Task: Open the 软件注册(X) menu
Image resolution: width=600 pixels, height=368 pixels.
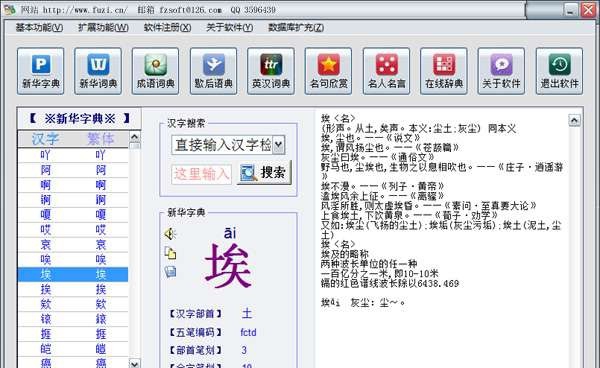Action: (167, 28)
